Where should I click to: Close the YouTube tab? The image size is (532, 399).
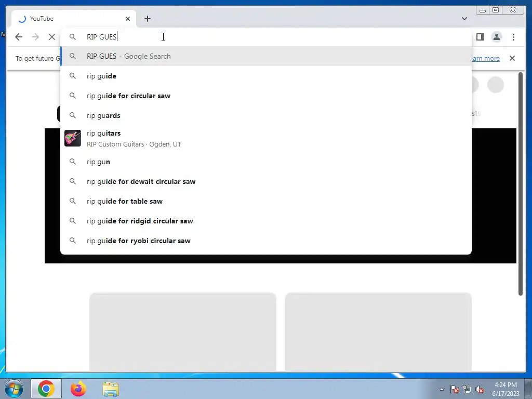[128, 19]
